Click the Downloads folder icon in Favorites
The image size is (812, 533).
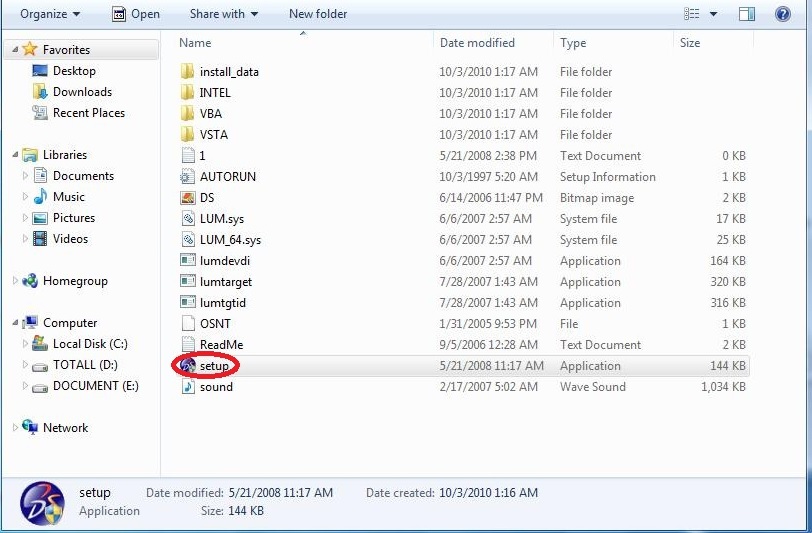(40, 92)
